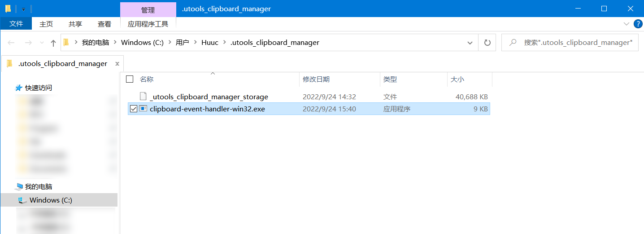Navigate to 用户 in the breadcrumb path
Viewport: 644px width, 234px height.
(182, 43)
